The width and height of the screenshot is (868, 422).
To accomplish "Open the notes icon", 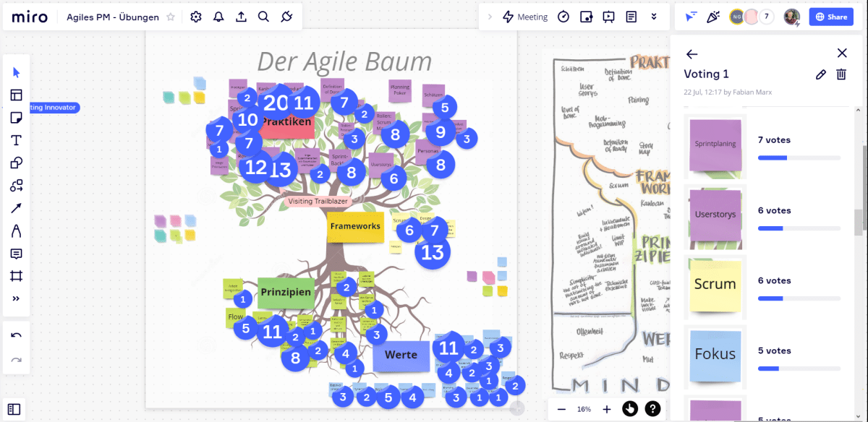I will [631, 17].
